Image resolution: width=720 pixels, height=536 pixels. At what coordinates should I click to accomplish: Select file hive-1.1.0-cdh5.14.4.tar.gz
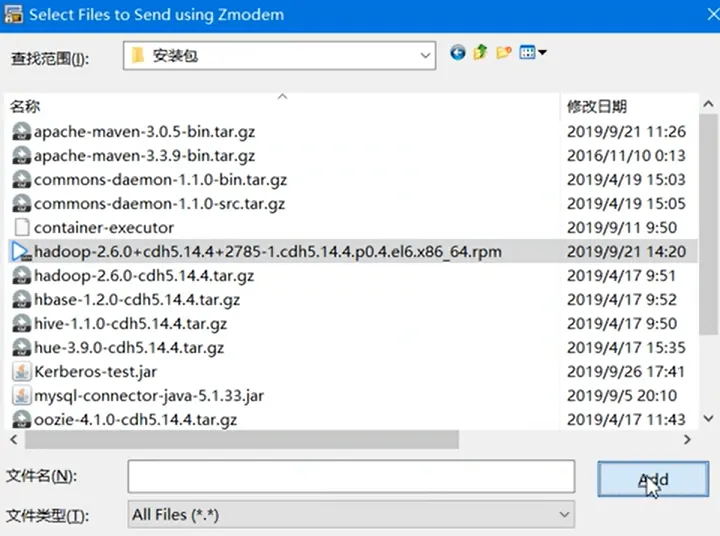(130, 323)
